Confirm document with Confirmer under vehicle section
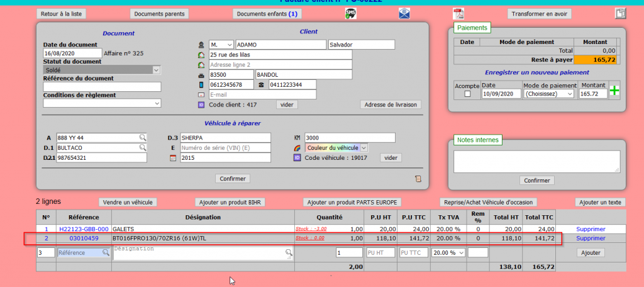 click(233, 179)
